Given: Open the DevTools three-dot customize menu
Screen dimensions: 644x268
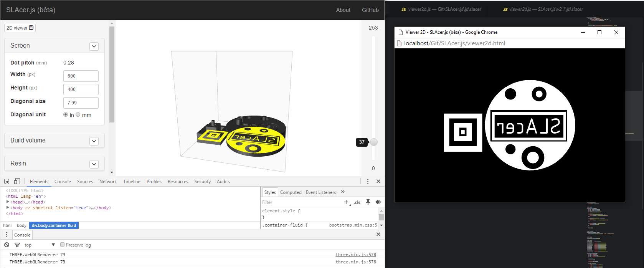Looking at the screenshot, I should coord(368,181).
